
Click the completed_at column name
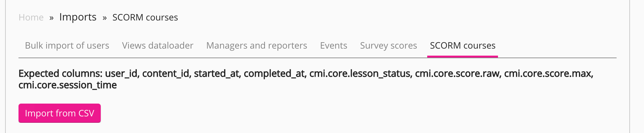click(x=274, y=74)
